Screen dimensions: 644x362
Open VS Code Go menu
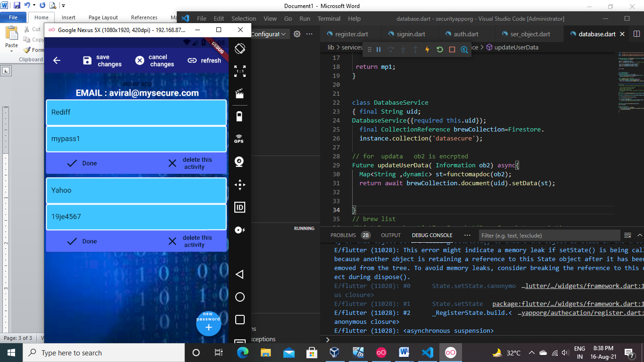(288, 18)
